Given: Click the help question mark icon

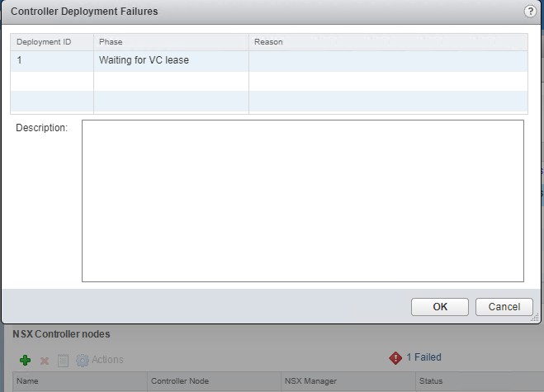Looking at the screenshot, I should (x=529, y=12).
